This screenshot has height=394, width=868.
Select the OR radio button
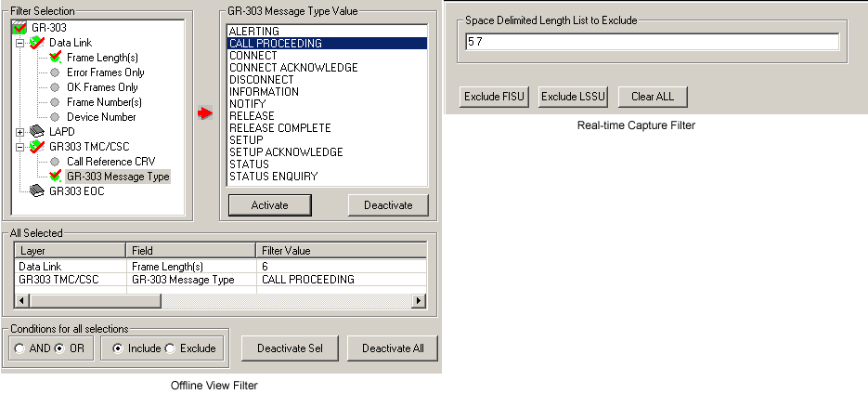[x=61, y=348]
